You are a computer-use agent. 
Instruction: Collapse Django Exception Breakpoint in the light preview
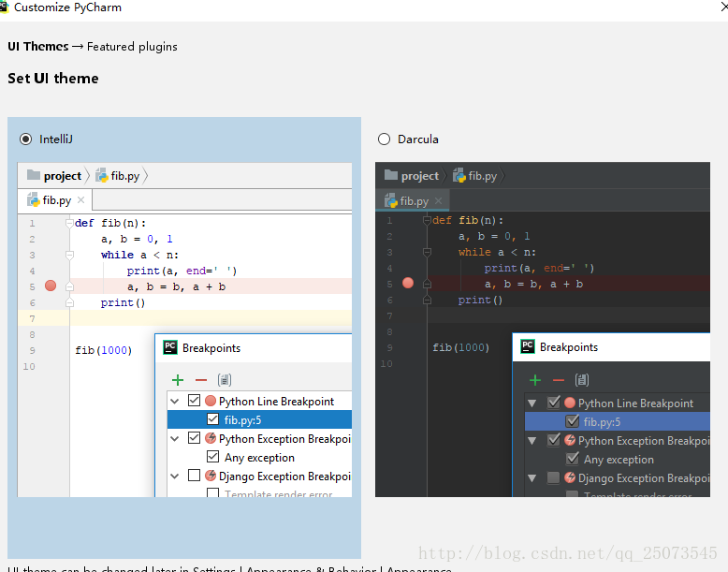(175, 477)
